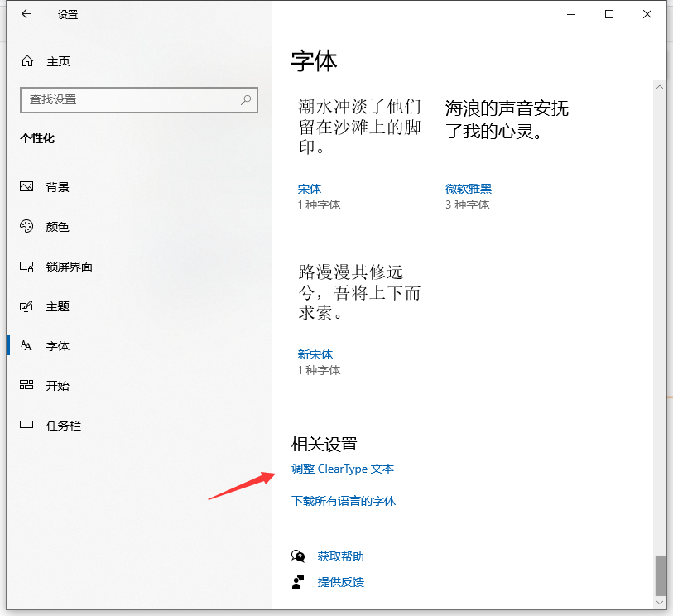
Task: Click the 字体 Aa fonts icon
Action: (26, 346)
